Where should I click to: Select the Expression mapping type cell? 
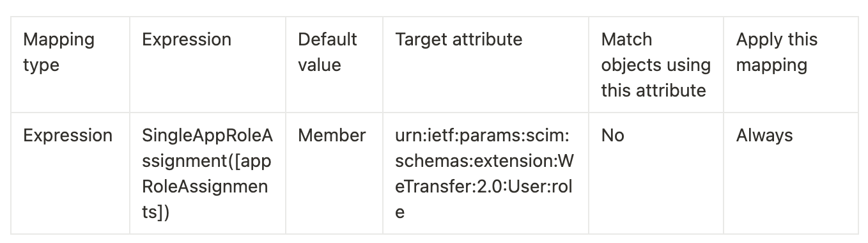(68, 136)
